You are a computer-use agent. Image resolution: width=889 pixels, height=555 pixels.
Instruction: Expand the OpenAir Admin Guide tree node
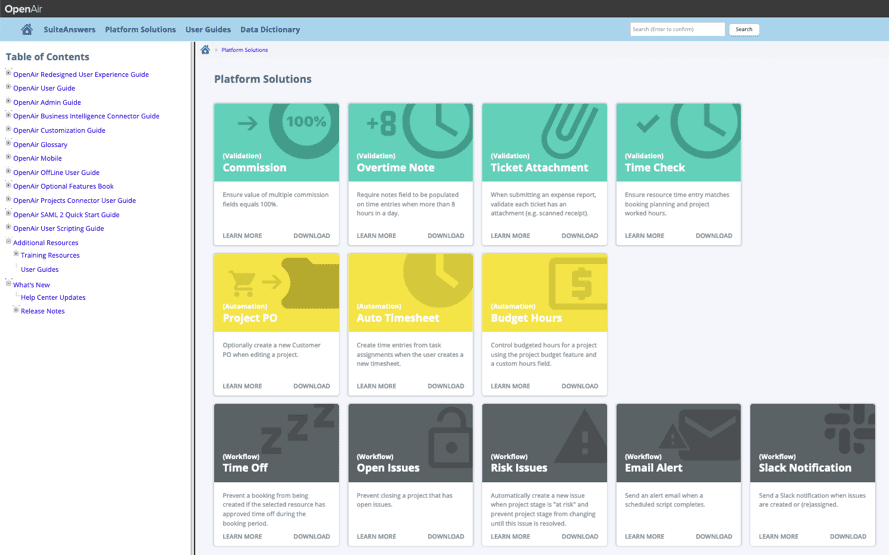[9, 101]
